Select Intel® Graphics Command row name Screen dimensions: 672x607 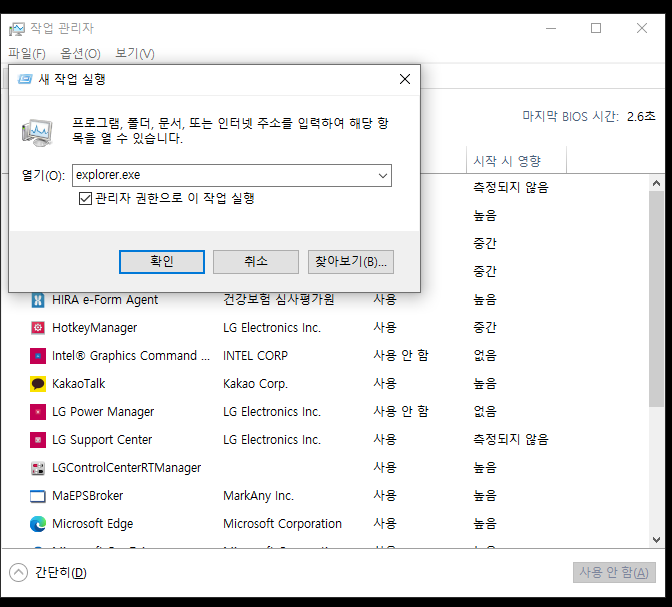(131, 356)
